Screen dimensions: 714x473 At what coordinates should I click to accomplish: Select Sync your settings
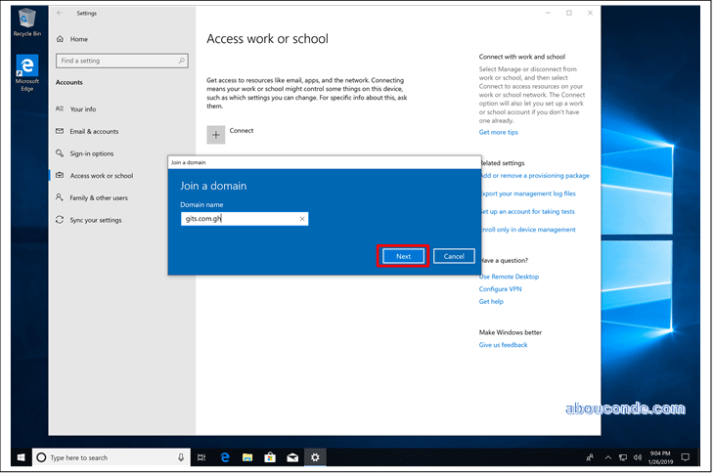[95, 220]
